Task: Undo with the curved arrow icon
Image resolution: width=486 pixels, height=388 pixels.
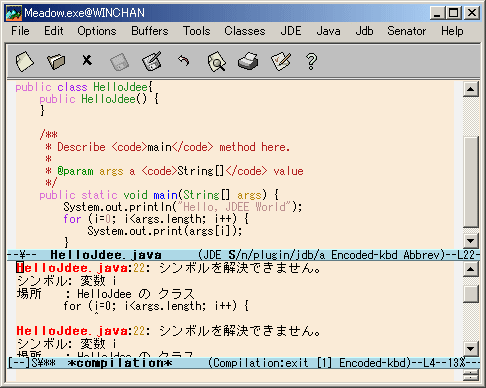Action: pos(183,61)
